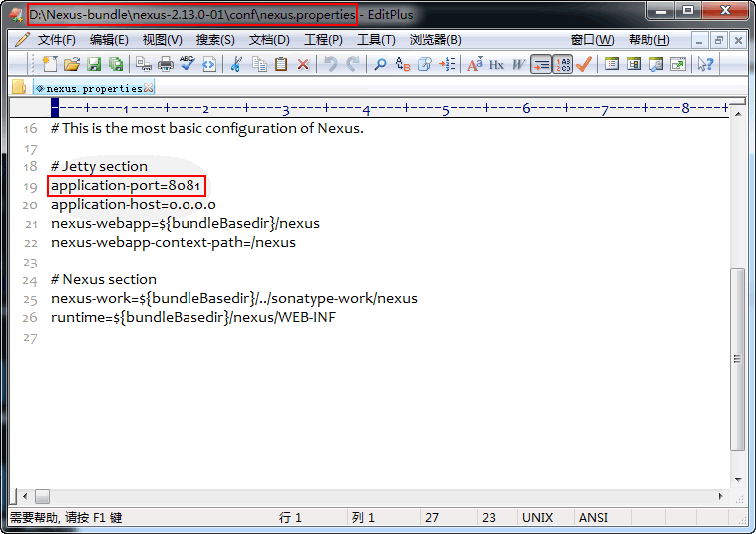
Task: Click the orange checkmark icon
Action: [x=584, y=64]
